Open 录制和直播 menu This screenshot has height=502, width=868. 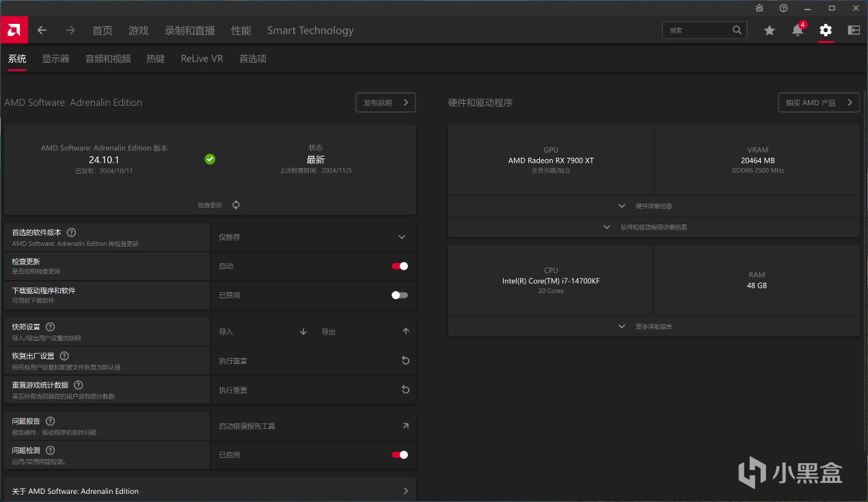tap(190, 30)
